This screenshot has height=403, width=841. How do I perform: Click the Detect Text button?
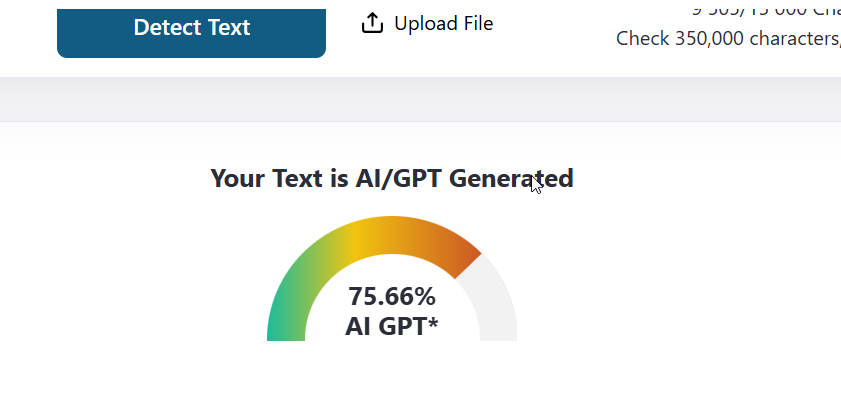tap(191, 28)
